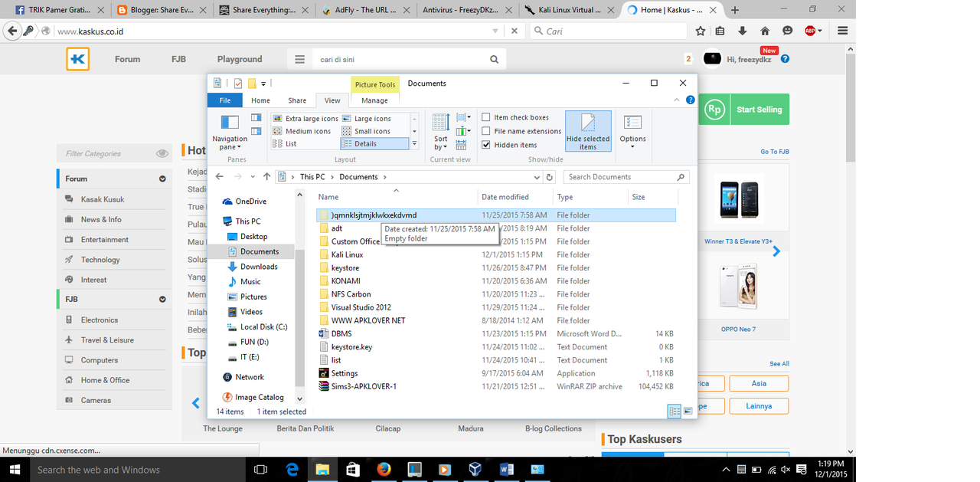Click Kaskus Start Selling button

tap(744, 110)
